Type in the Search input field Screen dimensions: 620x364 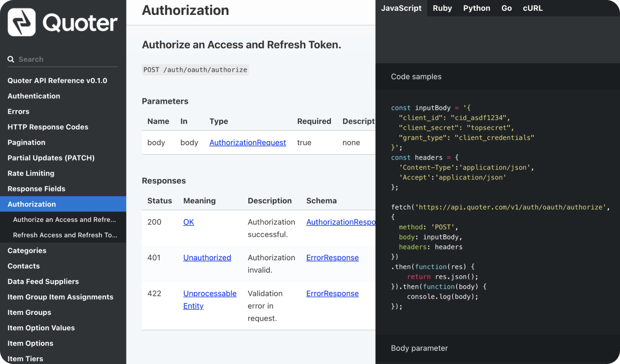[68, 60]
